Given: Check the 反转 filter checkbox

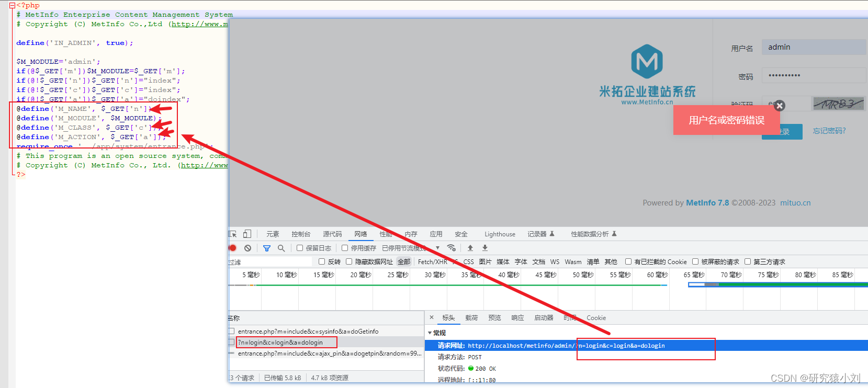Looking at the screenshot, I should click(322, 261).
